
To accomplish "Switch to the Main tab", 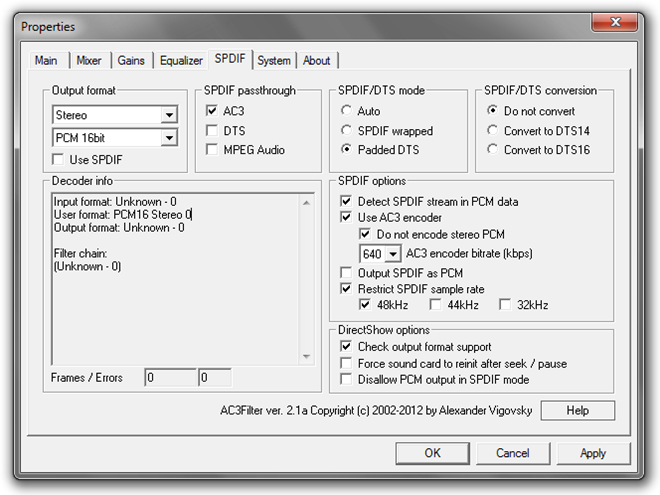I will [x=46, y=61].
